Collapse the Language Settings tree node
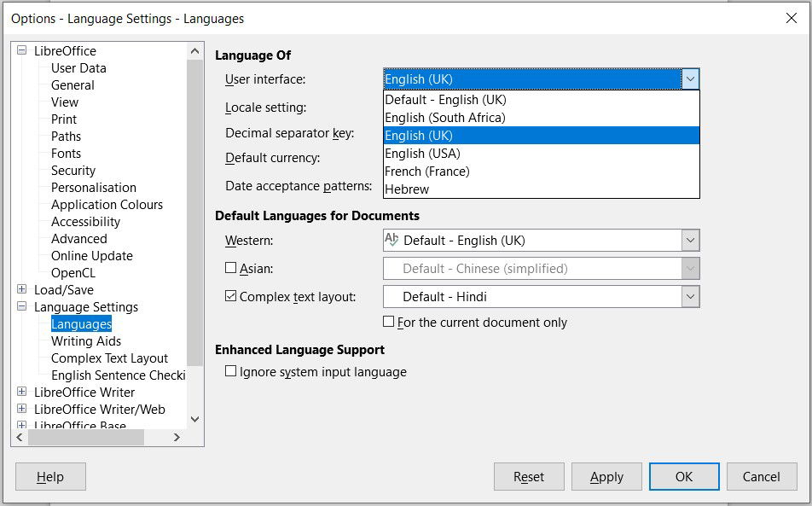Viewport: 812px width, 506px height. tap(22, 306)
